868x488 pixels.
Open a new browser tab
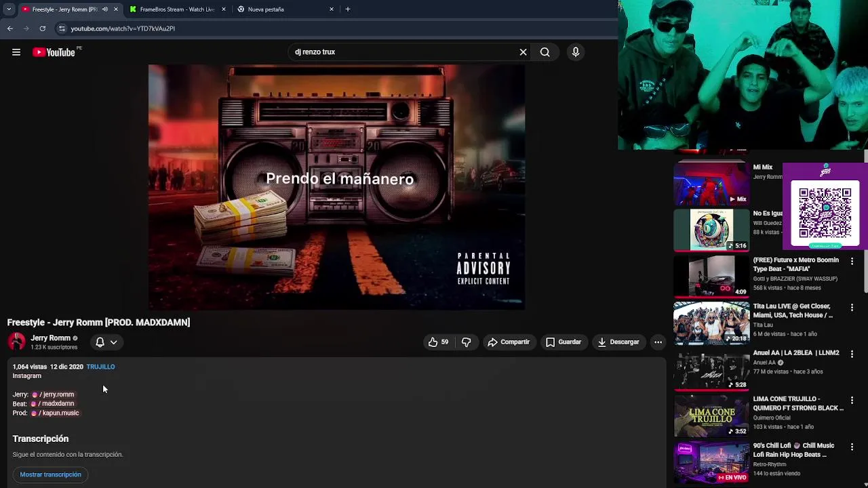point(348,9)
